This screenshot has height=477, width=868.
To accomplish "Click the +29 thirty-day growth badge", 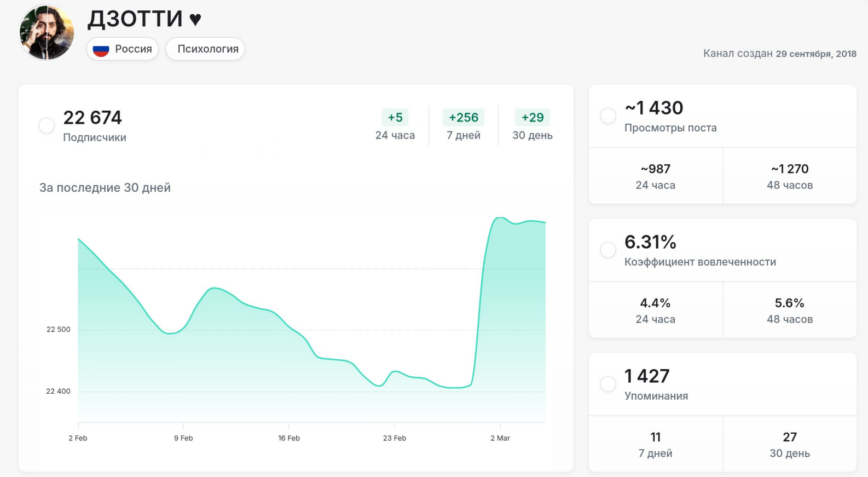I will pyautogui.click(x=533, y=118).
